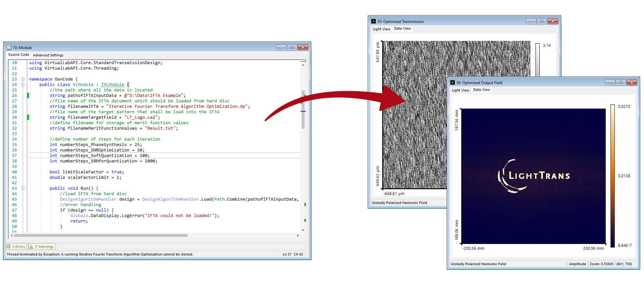The width and height of the screenshot is (644, 285).
Task: Click the LightTrans logo in the output field plot
Action: [534, 176]
